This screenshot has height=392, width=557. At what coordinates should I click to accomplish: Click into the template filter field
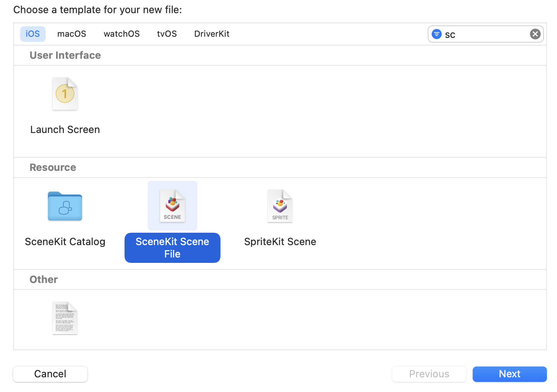pyautogui.click(x=485, y=34)
